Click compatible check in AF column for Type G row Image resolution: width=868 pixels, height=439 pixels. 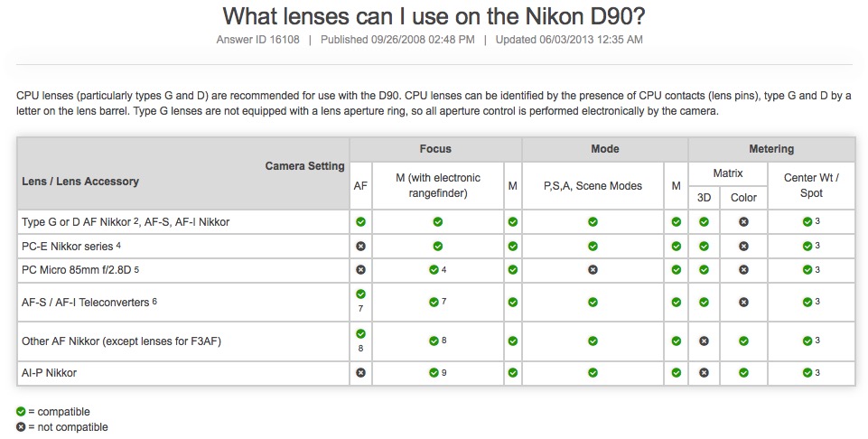coord(360,221)
